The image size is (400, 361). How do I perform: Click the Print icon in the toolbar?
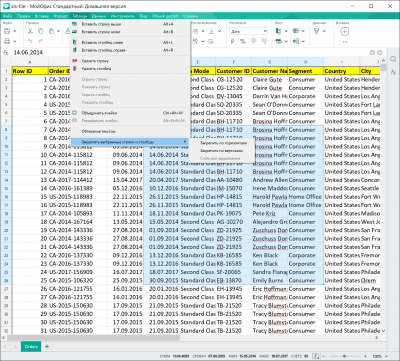tap(7, 41)
